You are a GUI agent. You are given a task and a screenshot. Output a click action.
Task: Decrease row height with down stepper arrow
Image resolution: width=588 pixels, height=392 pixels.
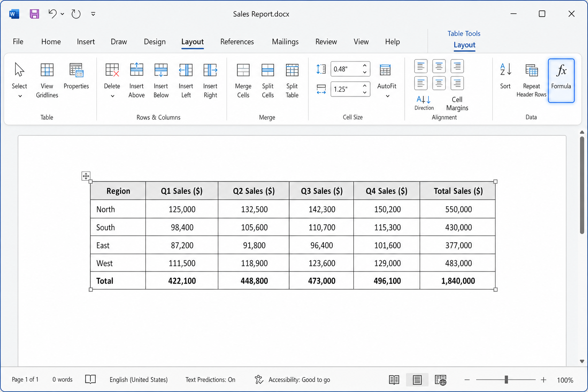click(365, 72)
